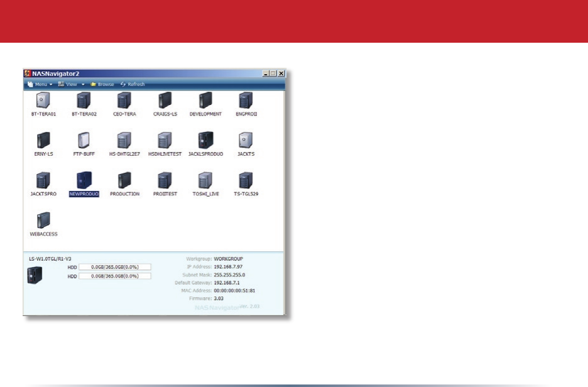Select the HS-DHTGL2E7 device icon
588x387 pixels.
point(124,140)
